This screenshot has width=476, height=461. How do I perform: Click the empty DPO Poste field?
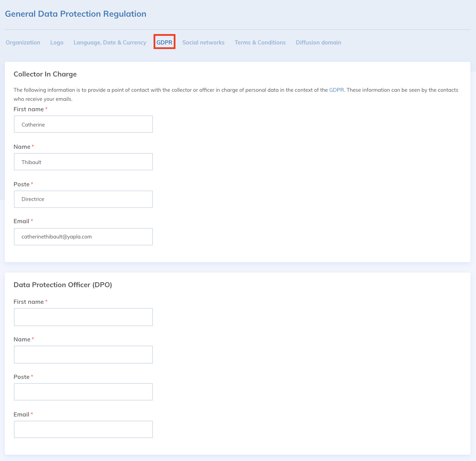point(83,392)
